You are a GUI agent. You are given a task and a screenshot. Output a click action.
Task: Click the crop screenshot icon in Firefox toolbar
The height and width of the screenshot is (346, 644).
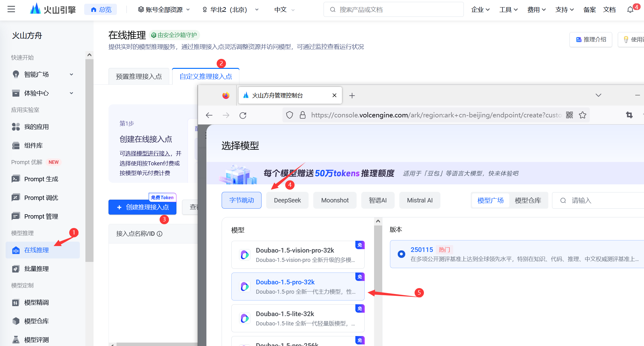[629, 115]
